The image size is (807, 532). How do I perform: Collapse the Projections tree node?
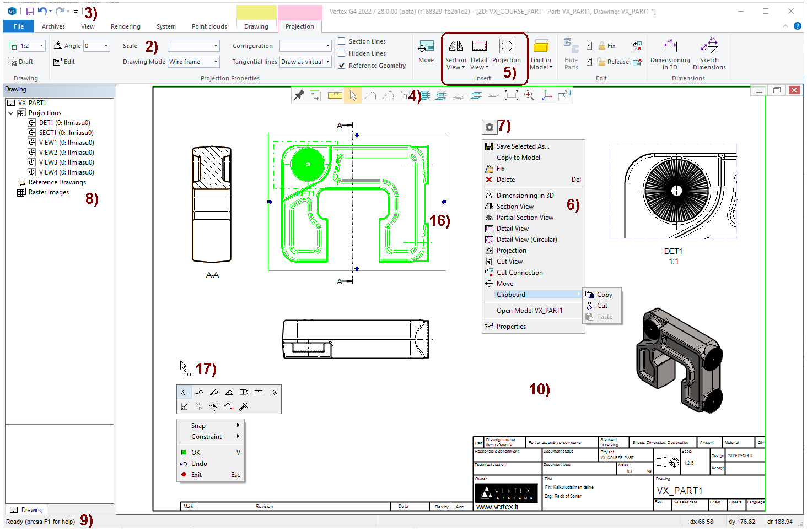click(x=11, y=113)
